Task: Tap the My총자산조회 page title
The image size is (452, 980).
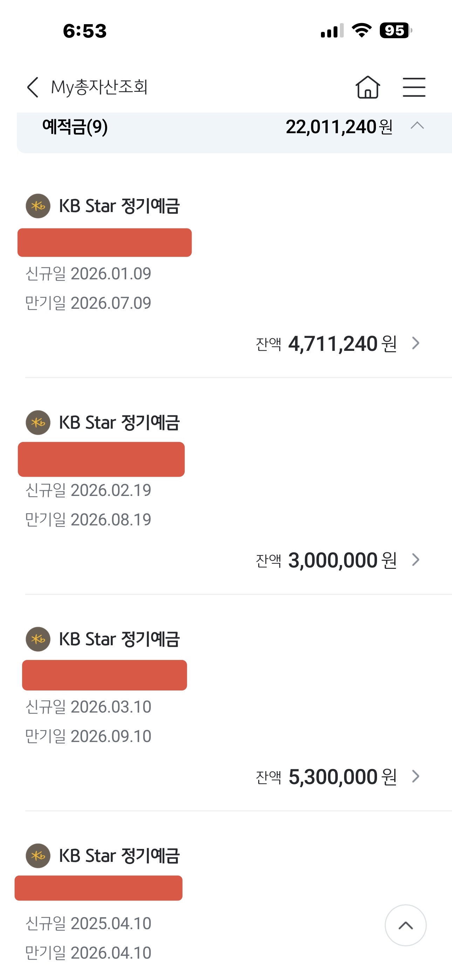Action: pyautogui.click(x=99, y=87)
